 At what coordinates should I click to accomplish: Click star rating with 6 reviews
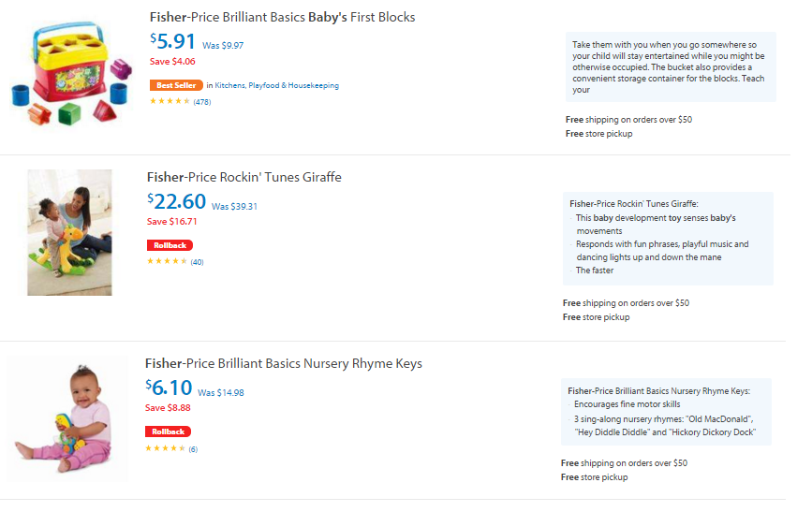click(171, 448)
